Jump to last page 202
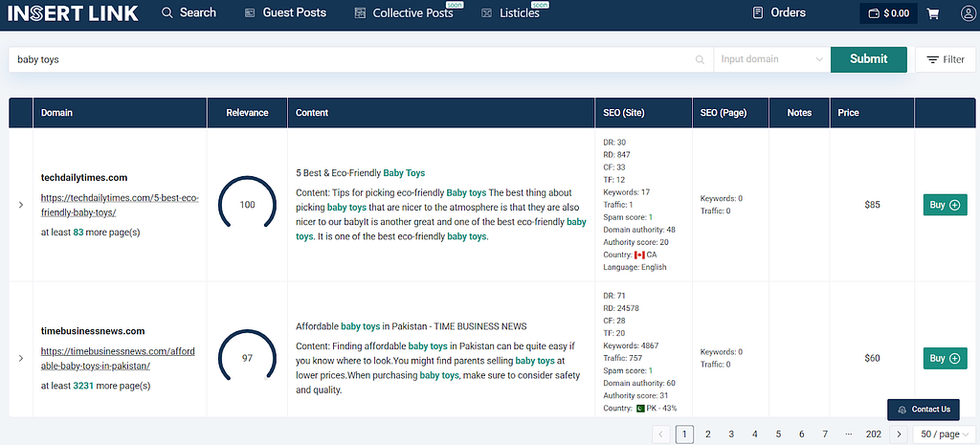Screen dimensions: 980x445 873,434
